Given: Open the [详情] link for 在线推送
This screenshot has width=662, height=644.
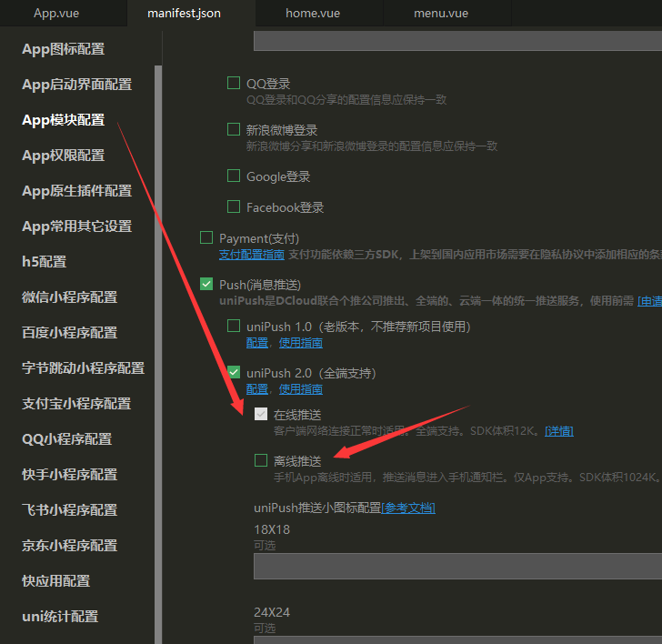Looking at the screenshot, I should tap(558, 430).
